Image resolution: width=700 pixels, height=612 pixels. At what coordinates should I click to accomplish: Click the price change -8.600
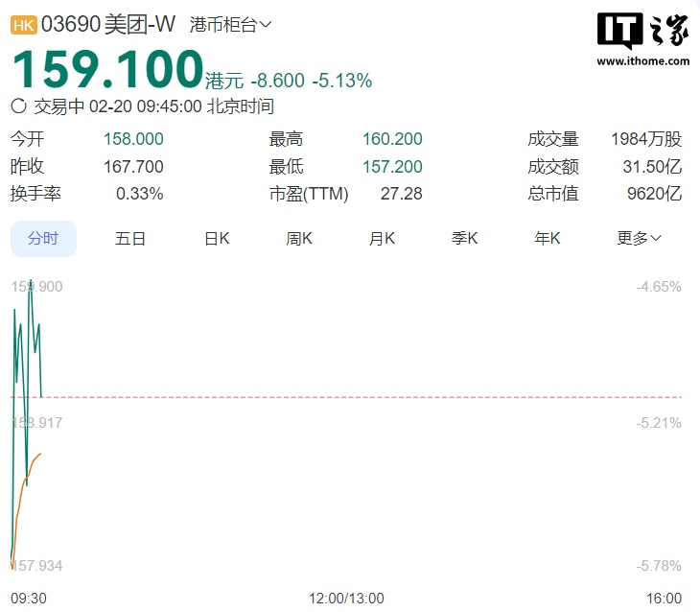[278, 81]
